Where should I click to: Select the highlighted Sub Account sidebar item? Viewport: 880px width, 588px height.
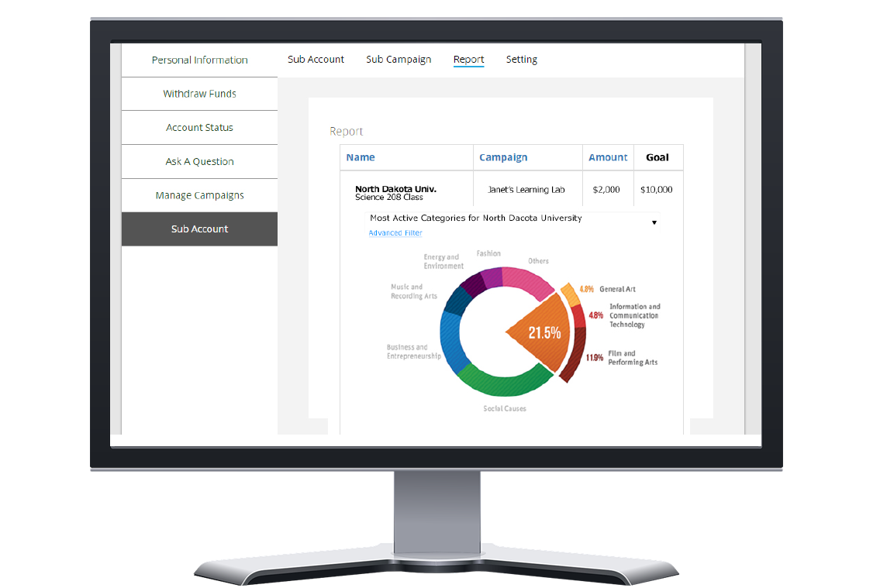pyautogui.click(x=199, y=229)
